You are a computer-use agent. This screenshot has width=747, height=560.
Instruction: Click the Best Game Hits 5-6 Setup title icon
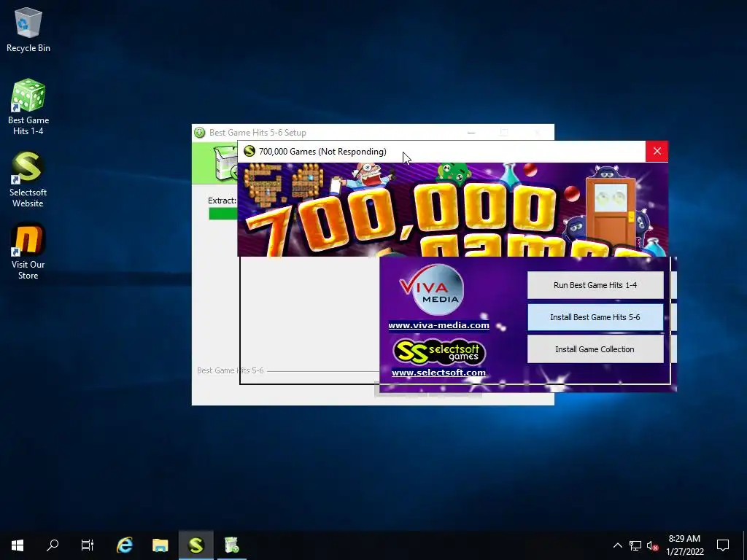[x=200, y=133]
